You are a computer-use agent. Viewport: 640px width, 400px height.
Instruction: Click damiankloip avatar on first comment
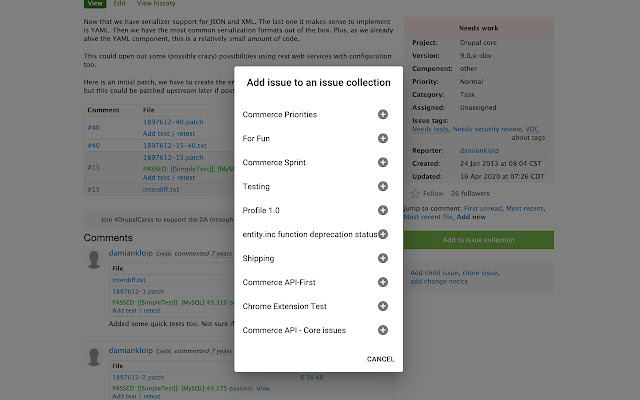pos(94,260)
